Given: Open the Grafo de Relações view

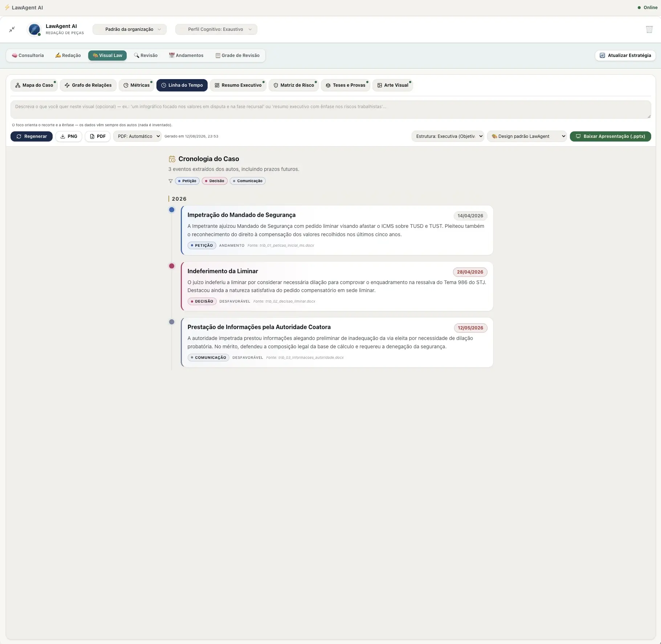Looking at the screenshot, I should click(88, 85).
